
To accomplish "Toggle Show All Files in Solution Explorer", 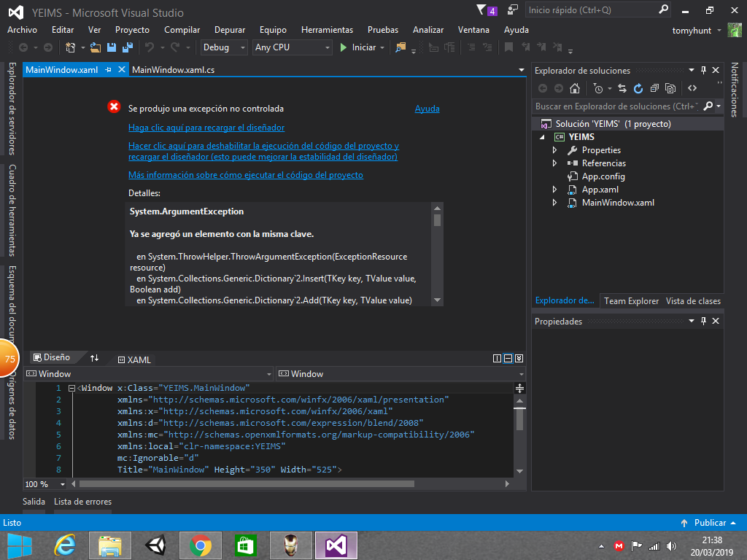I will 670,88.
